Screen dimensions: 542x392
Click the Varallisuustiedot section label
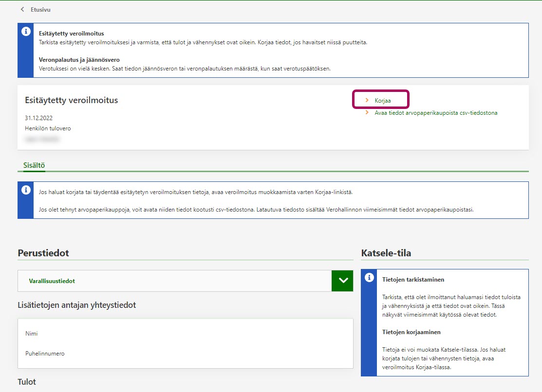(x=52, y=281)
